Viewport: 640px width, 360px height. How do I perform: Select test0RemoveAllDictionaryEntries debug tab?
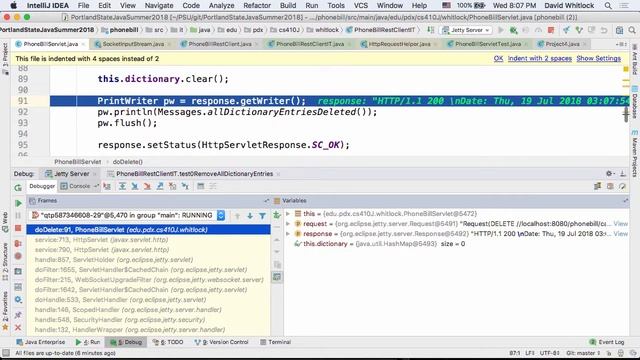click(x=194, y=174)
